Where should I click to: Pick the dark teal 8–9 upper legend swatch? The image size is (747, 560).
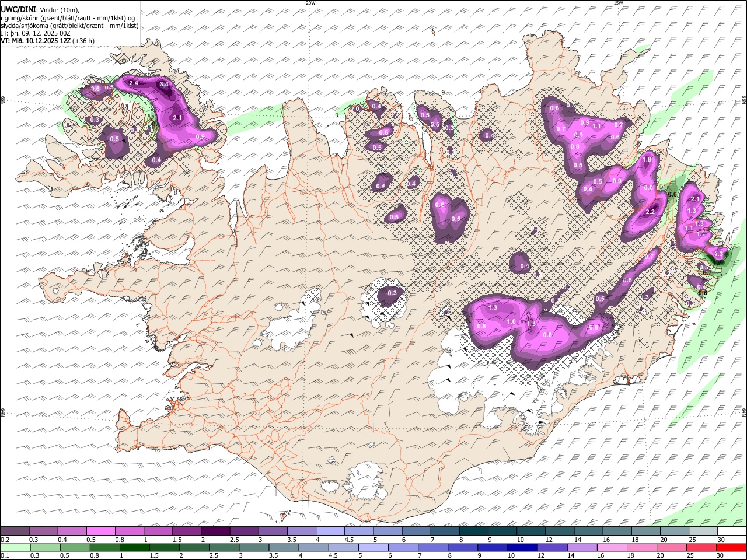tap(473, 531)
